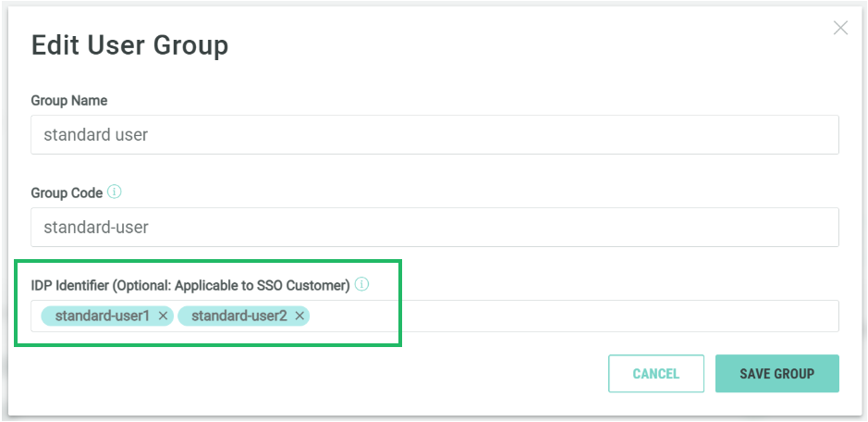Select the standard-user2 identifier chip
868x422 pixels.
238,316
